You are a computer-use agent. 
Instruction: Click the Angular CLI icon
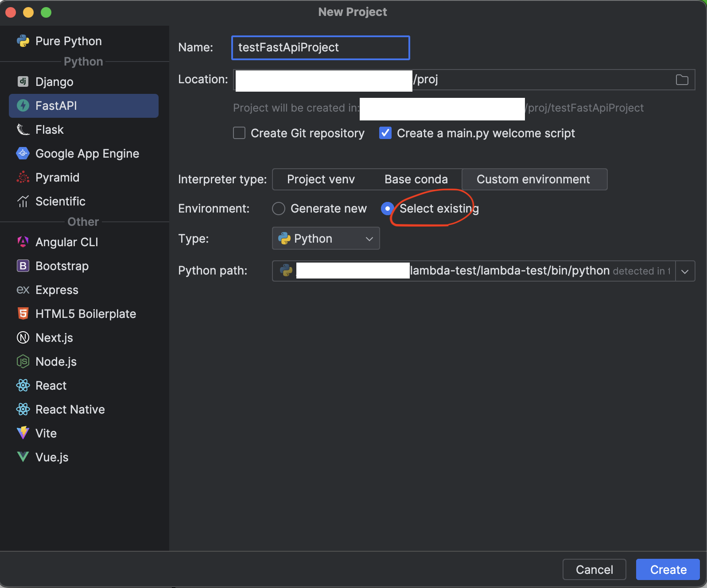click(23, 242)
